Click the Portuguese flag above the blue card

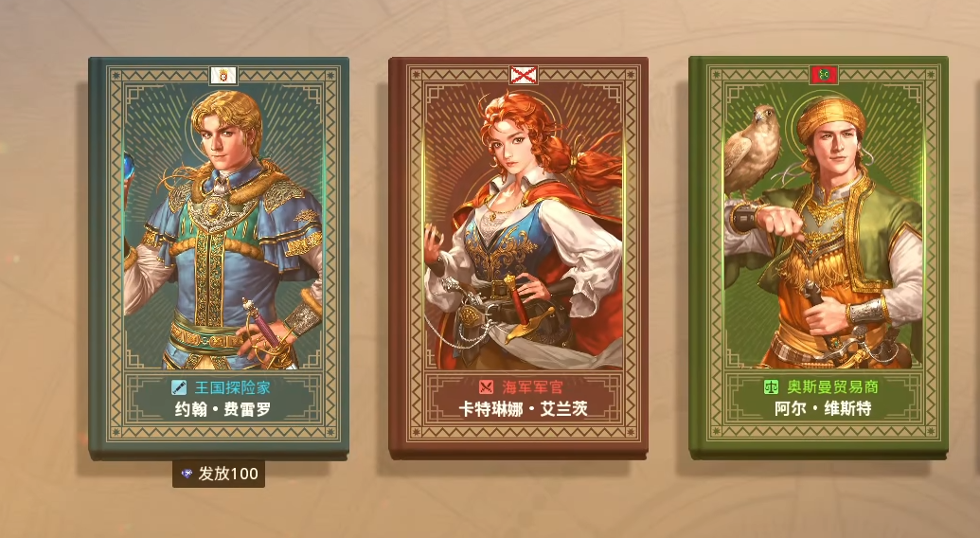[223, 76]
